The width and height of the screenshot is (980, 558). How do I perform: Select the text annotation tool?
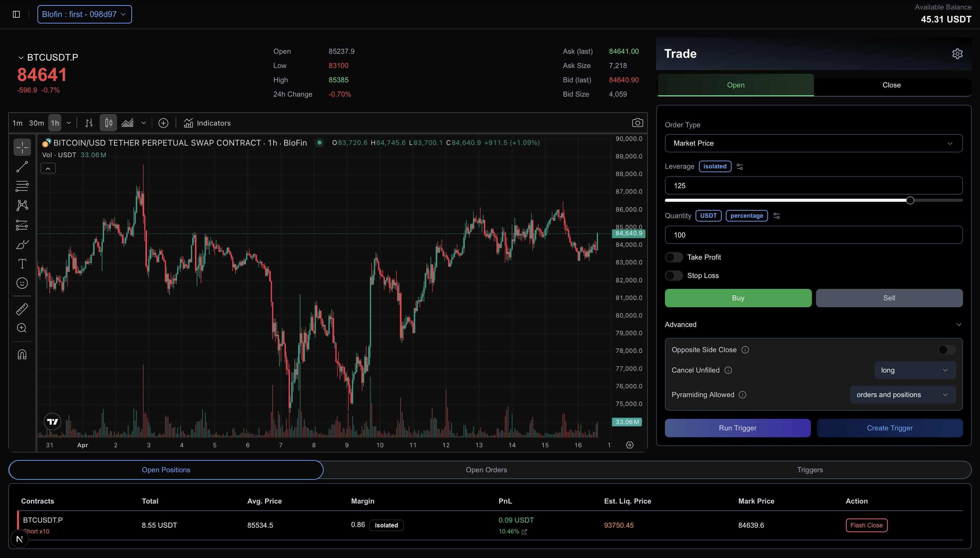click(x=22, y=264)
